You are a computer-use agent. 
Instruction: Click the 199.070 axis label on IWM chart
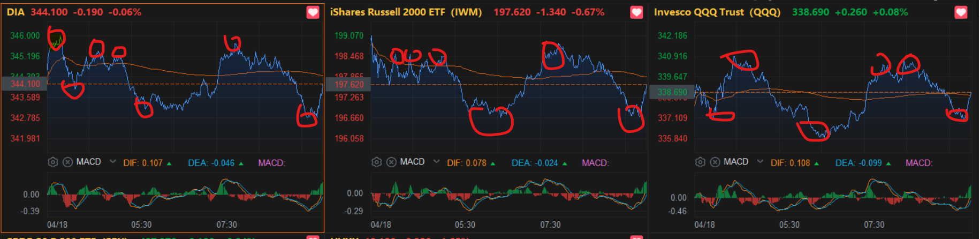click(349, 36)
